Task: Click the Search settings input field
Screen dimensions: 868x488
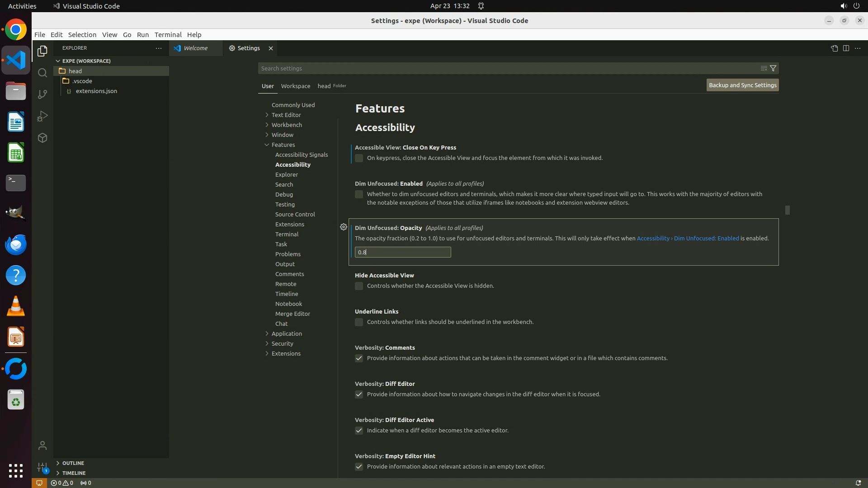Action: click(506, 68)
